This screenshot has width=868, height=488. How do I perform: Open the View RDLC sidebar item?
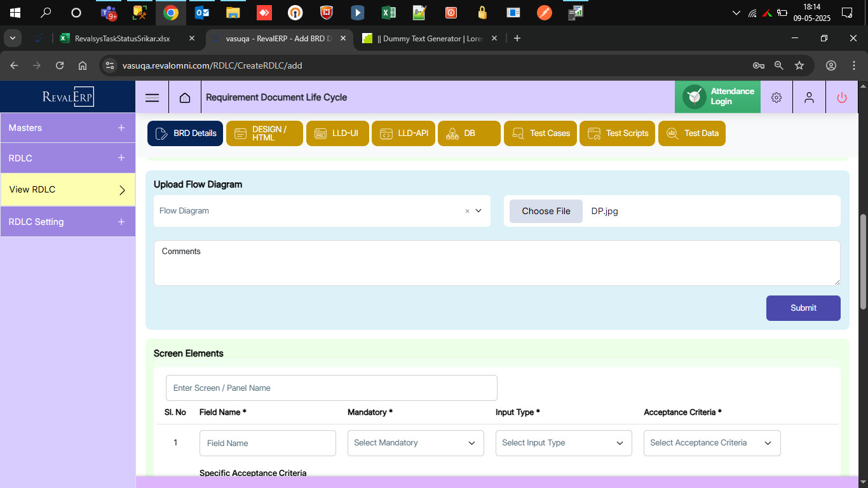67,189
